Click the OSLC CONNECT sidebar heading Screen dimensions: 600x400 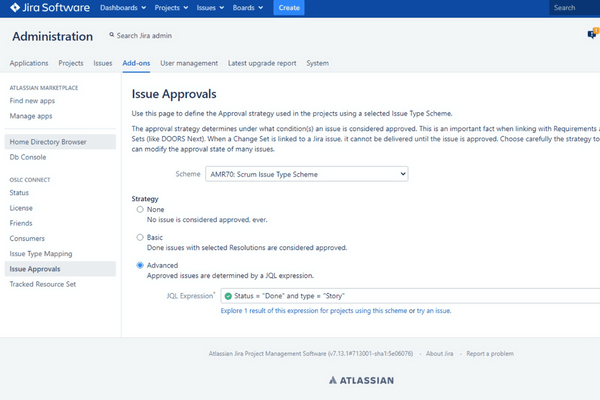(30, 180)
